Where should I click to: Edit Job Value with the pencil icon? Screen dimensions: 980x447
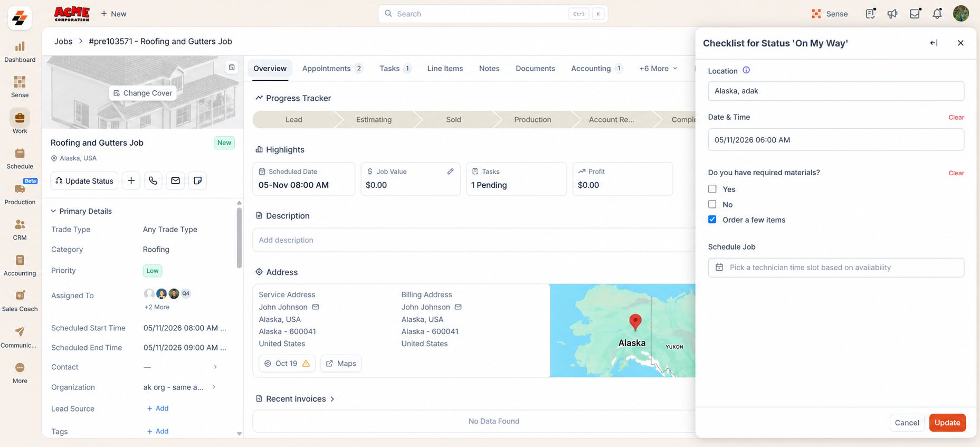[450, 172]
